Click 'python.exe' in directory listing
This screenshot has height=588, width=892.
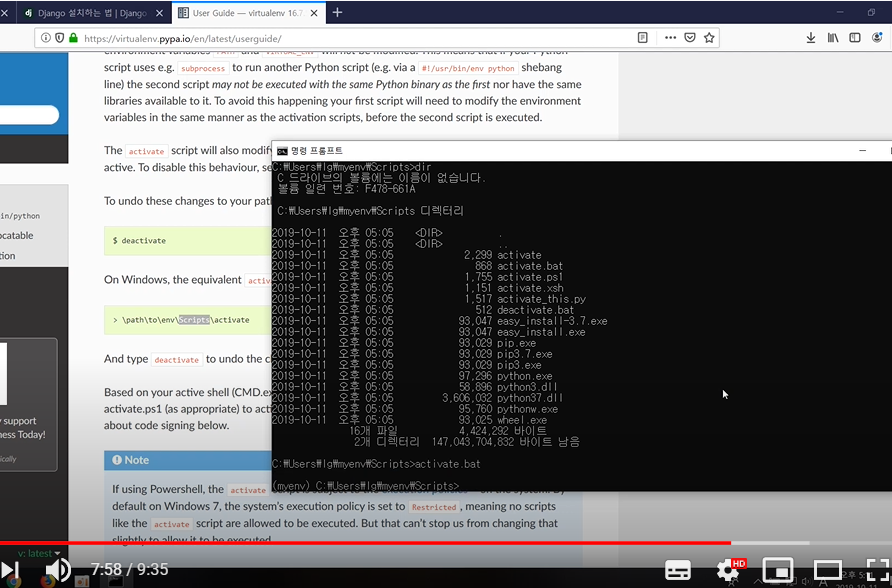pyautogui.click(x=525, y=376)
